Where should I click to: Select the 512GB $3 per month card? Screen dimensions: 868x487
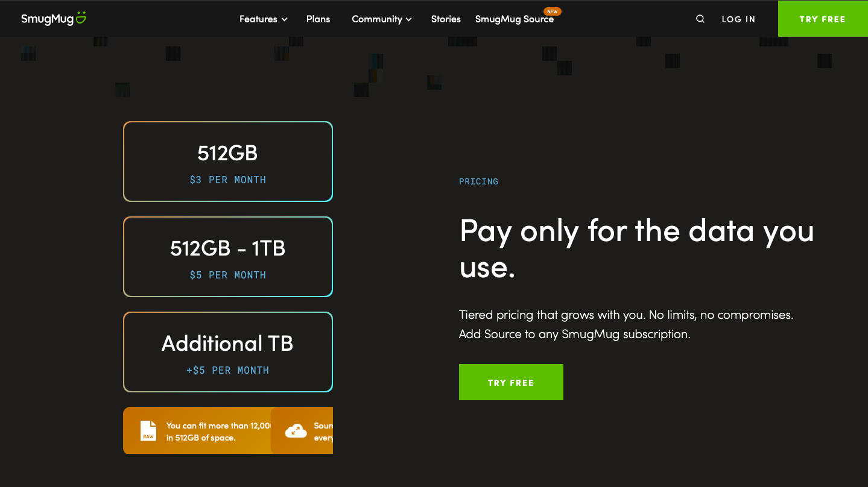coord(228,162)
